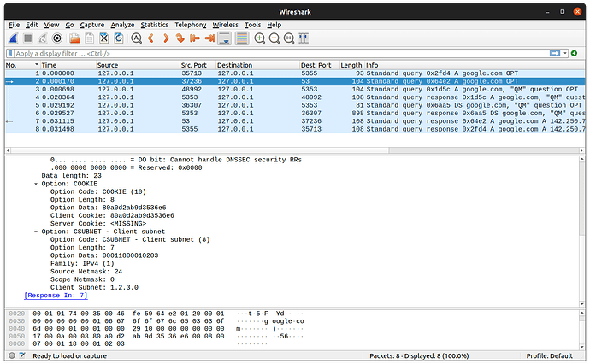Open the Tools menu

tap(252, 25)
